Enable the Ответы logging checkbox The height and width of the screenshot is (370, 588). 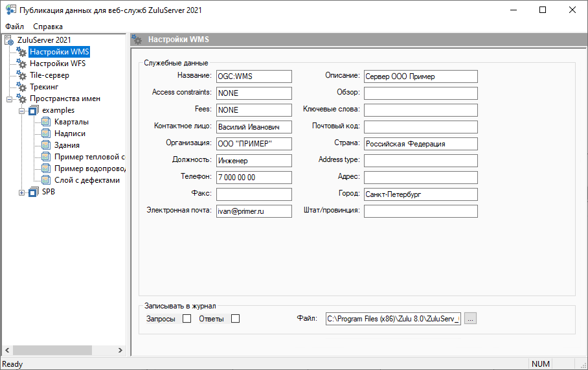tap(236, 318)
